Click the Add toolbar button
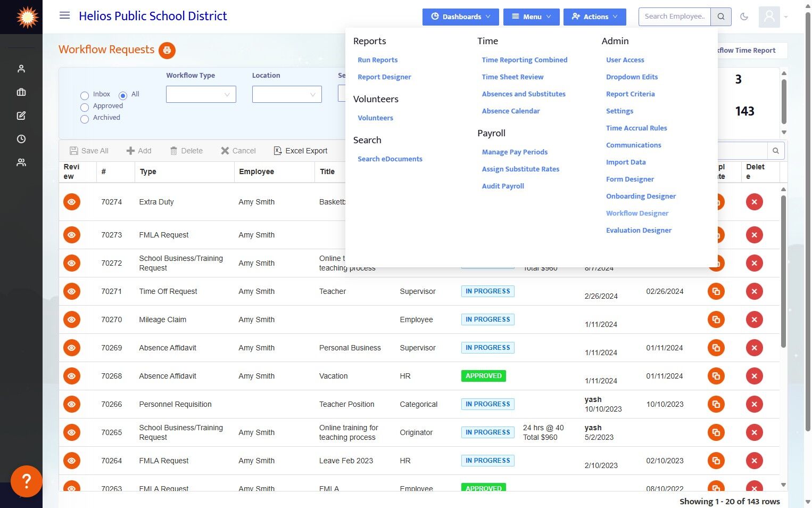This screenshot has height=508, width=812. 139,151
